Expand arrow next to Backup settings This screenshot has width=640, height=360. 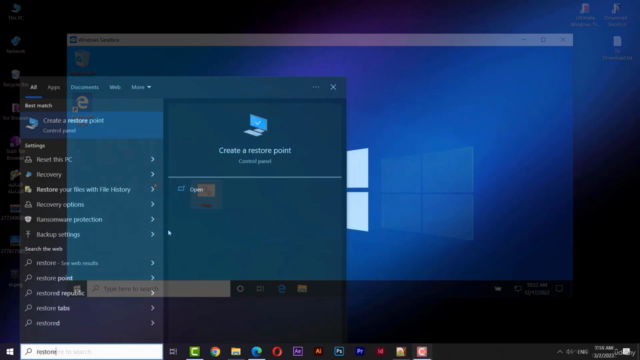pyautogui.click(x=153, y=234)
